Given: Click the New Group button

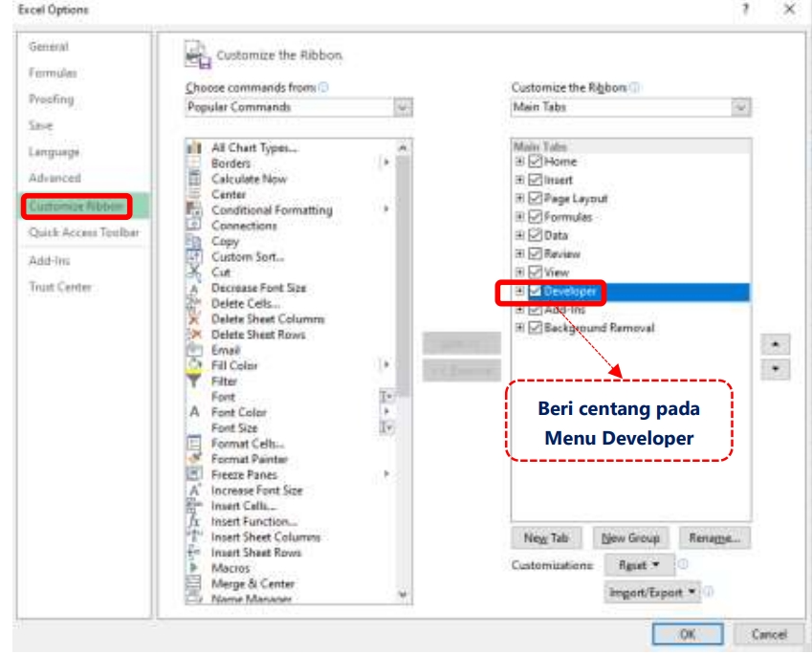Looking at the screenshot, I should tap(630, 538).
